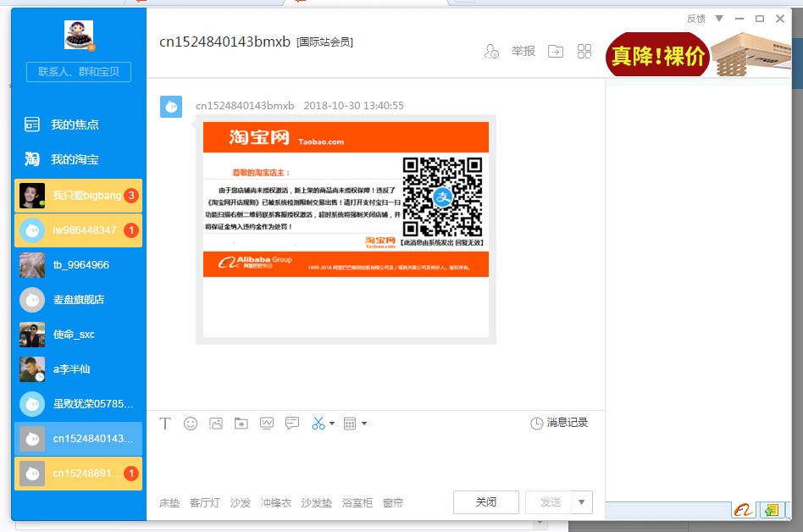
Task: Click the quick phrases speech bubble icon
Action: (x=292, y=424)
